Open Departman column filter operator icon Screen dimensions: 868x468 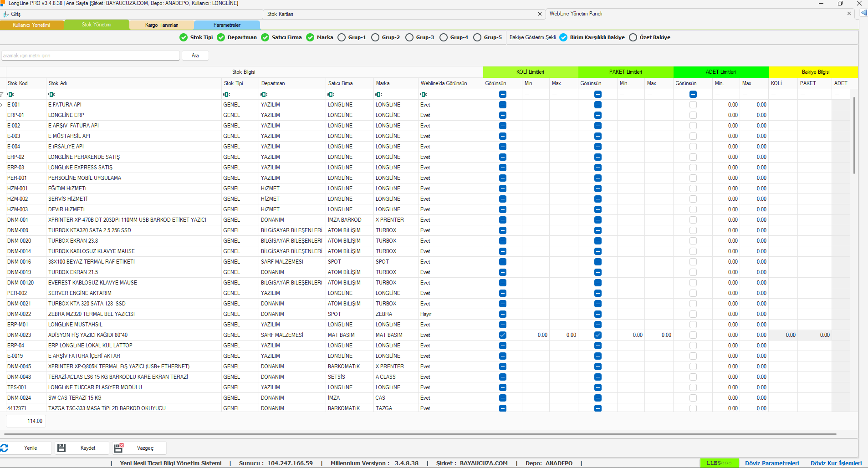tap(264, 94)
